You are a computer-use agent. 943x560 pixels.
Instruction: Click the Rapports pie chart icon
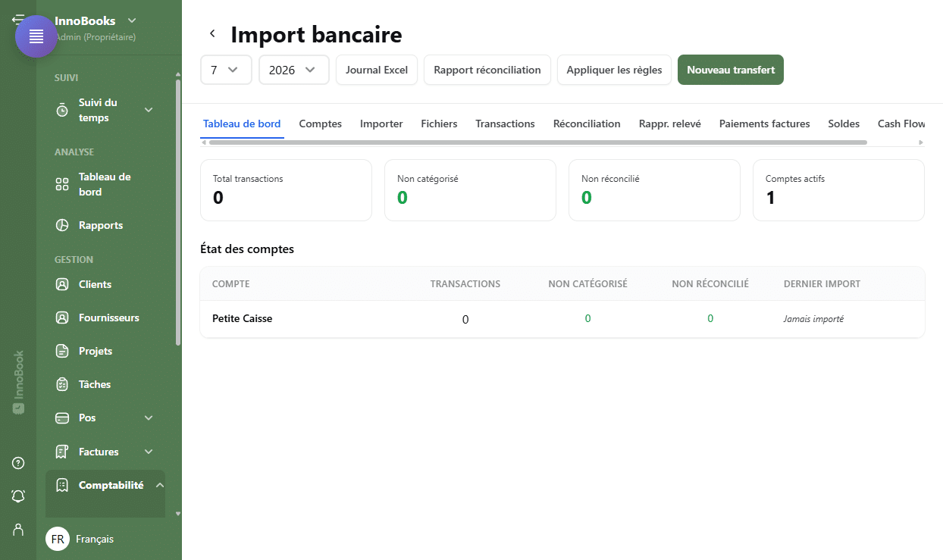(62, 225)
